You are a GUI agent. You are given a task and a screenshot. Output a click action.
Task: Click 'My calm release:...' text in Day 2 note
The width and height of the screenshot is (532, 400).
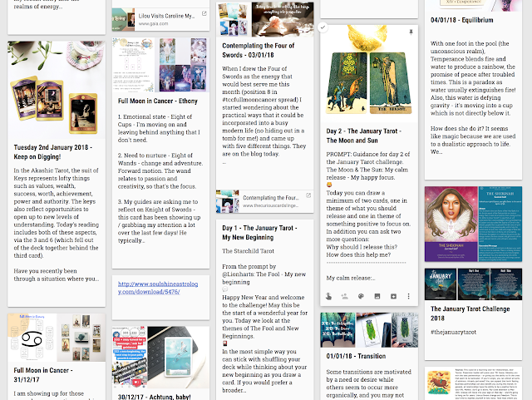pos(351,278)
